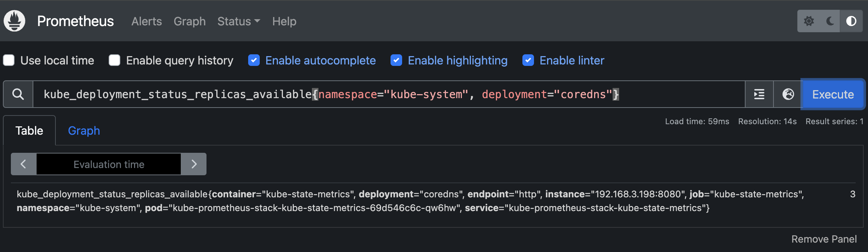Turn off the Enable linter checkbox
Viewport: 868px width, 252px height.
click(528, 60)
